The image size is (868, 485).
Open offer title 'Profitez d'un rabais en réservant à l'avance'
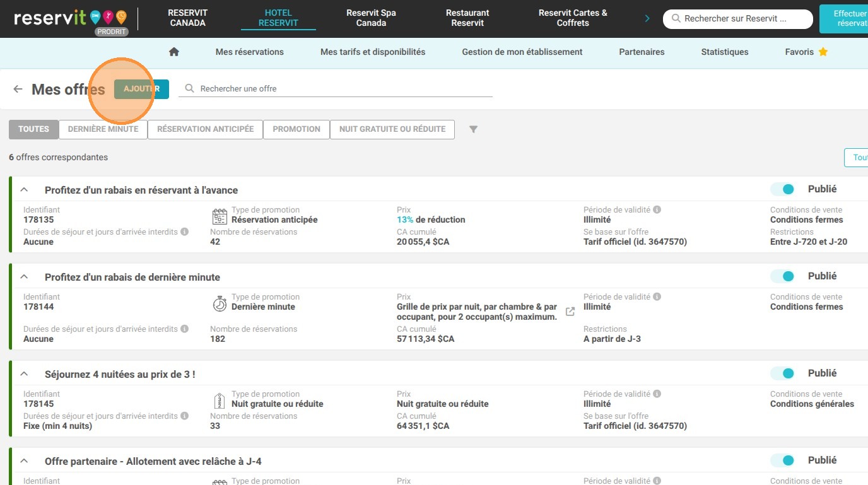(141, 190)
